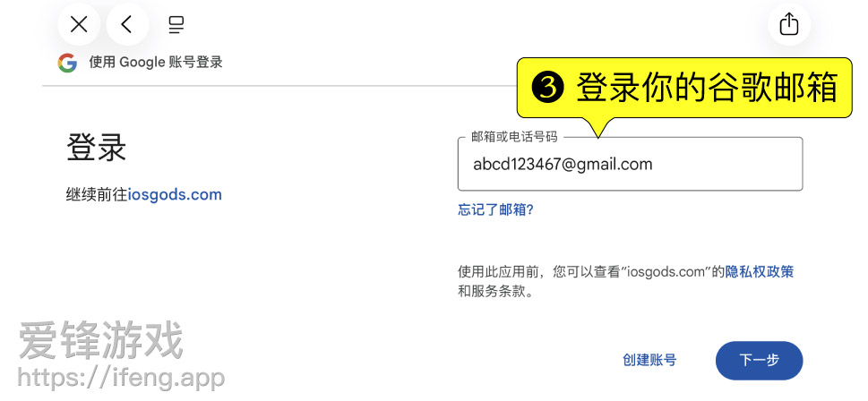The height and width of the screenshot is (401, 868).
Task: Focus the 邮箱或电话号码 input field
Action: pos(630,164)
